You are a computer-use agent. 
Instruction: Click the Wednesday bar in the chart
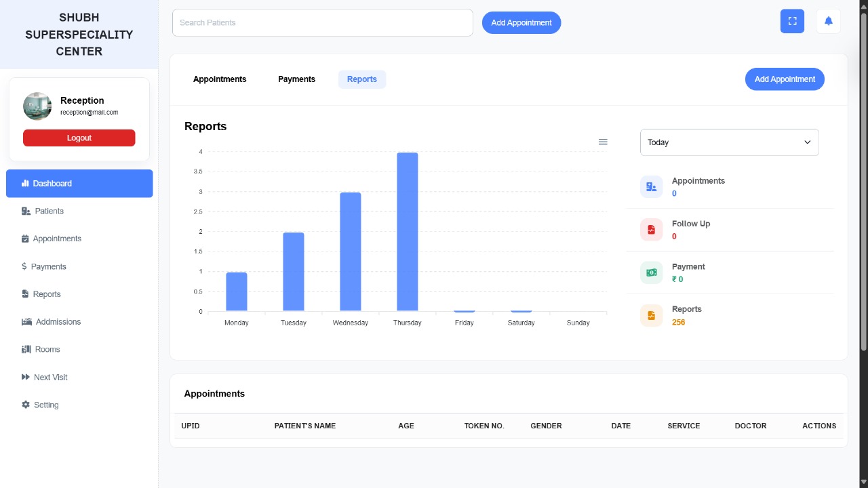tap(351, 252)
